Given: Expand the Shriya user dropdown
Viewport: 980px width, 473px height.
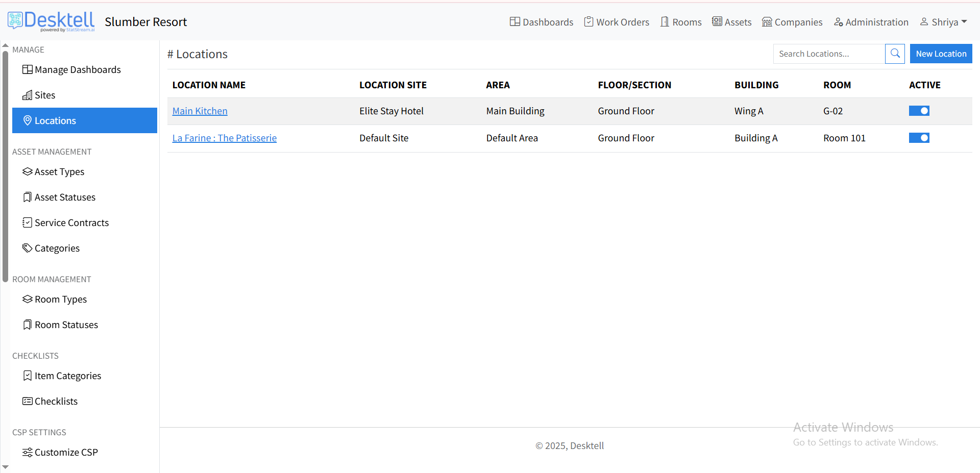Looking at the screenshot, I should [944, 22].
